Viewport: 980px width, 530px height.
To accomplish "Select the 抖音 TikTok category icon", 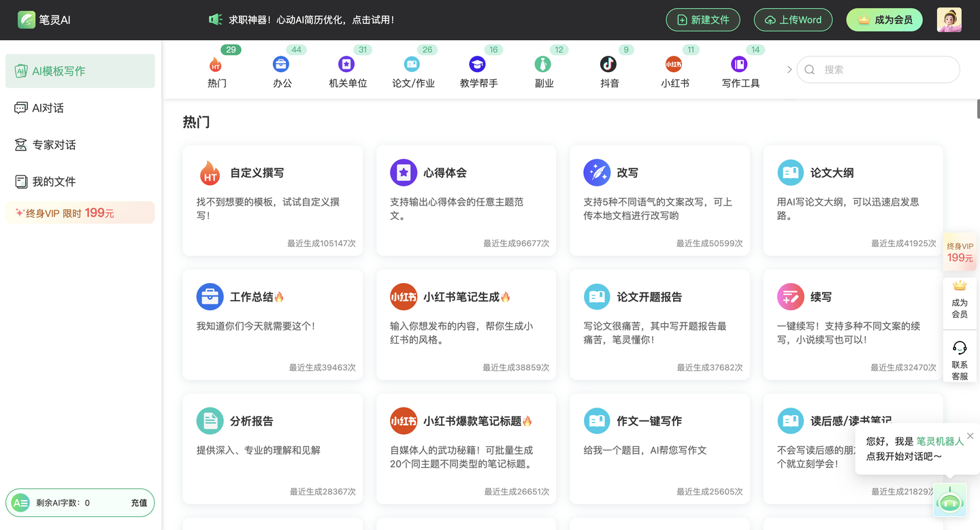I will tap(608, 64).
